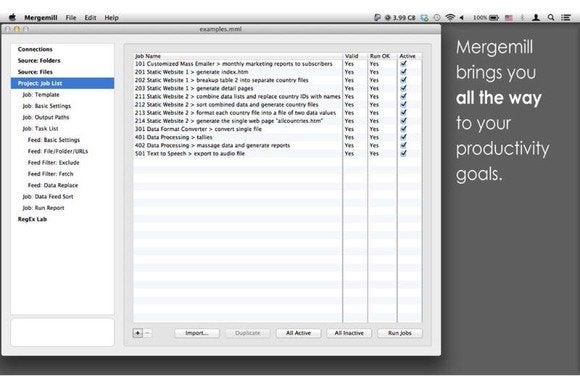Toggle Active checkbox for job 211
Screen dimensions: 580x388
[x=404, y=96]
